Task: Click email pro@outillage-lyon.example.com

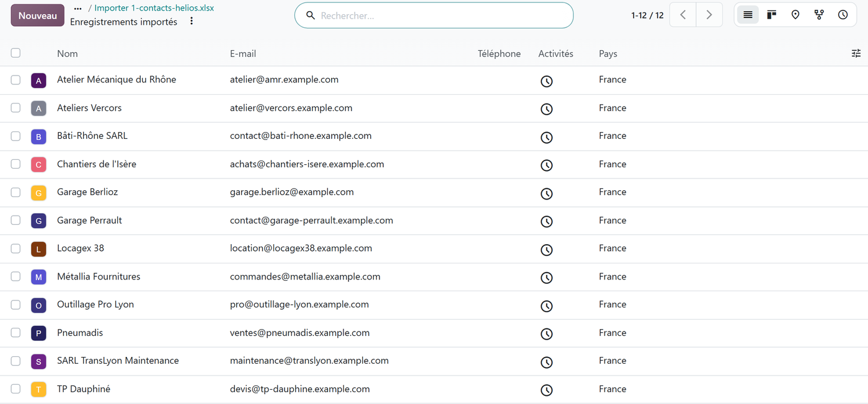Action: 299,305
